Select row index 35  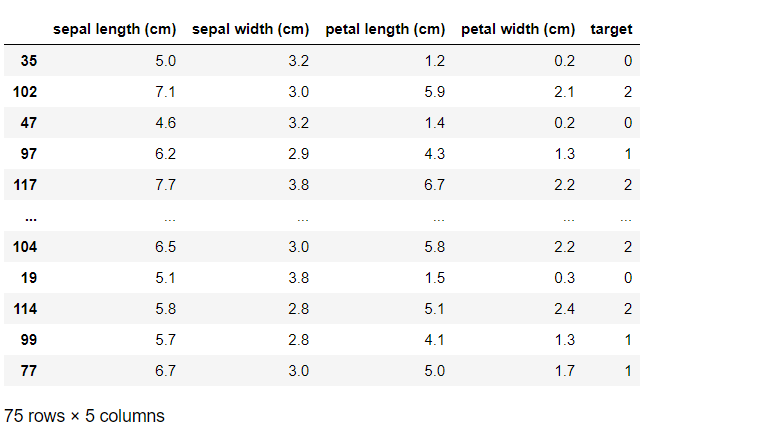click(x=28, y=60)
